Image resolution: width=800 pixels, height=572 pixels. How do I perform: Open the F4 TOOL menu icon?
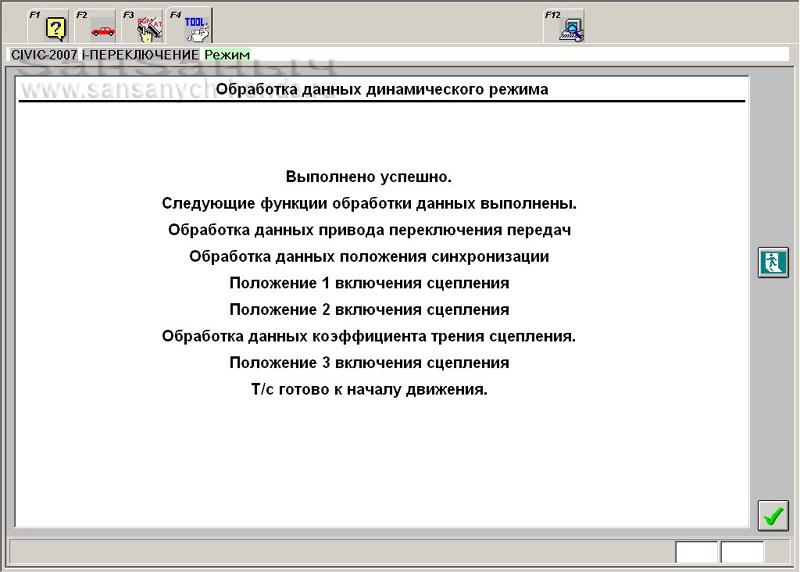[x=189, y=26]
